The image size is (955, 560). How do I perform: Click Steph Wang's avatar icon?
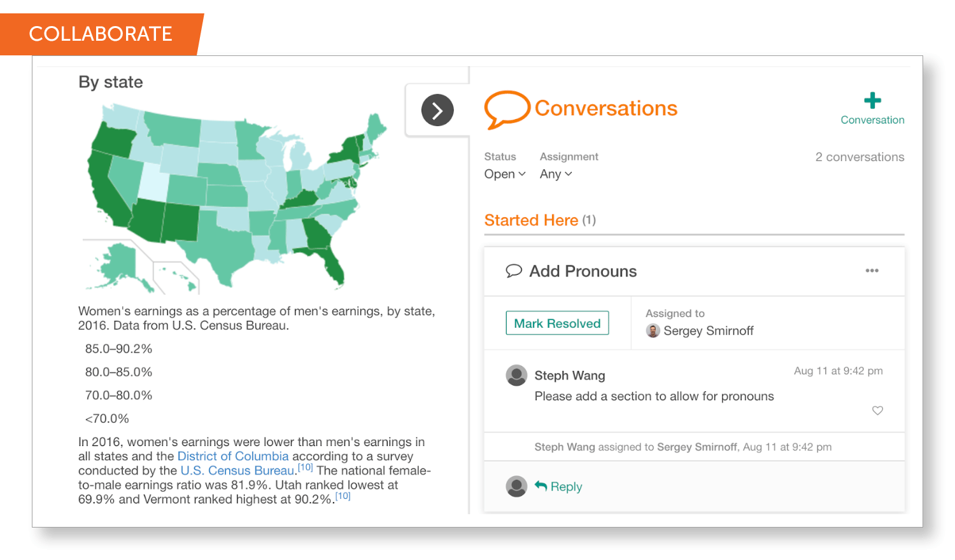pos(516,375)
